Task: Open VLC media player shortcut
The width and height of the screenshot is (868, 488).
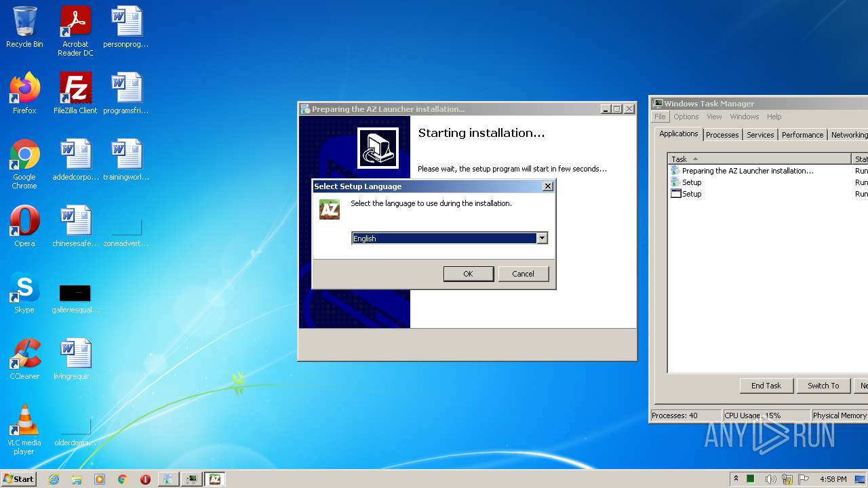Action: (24, 430)
